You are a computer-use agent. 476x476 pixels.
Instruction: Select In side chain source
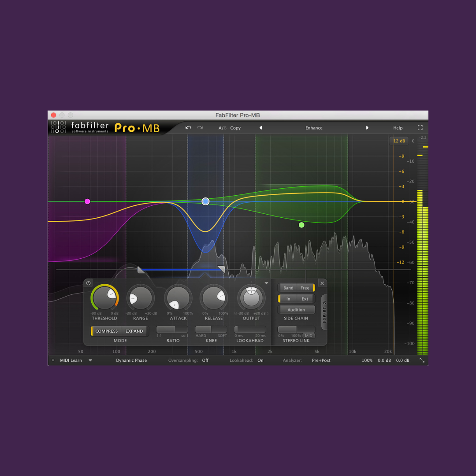click(x=288, y=299)
